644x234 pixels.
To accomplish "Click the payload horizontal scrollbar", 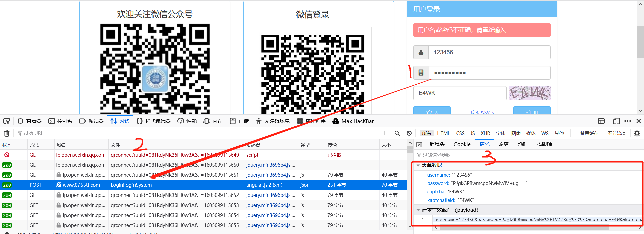I will click(524, 227).
